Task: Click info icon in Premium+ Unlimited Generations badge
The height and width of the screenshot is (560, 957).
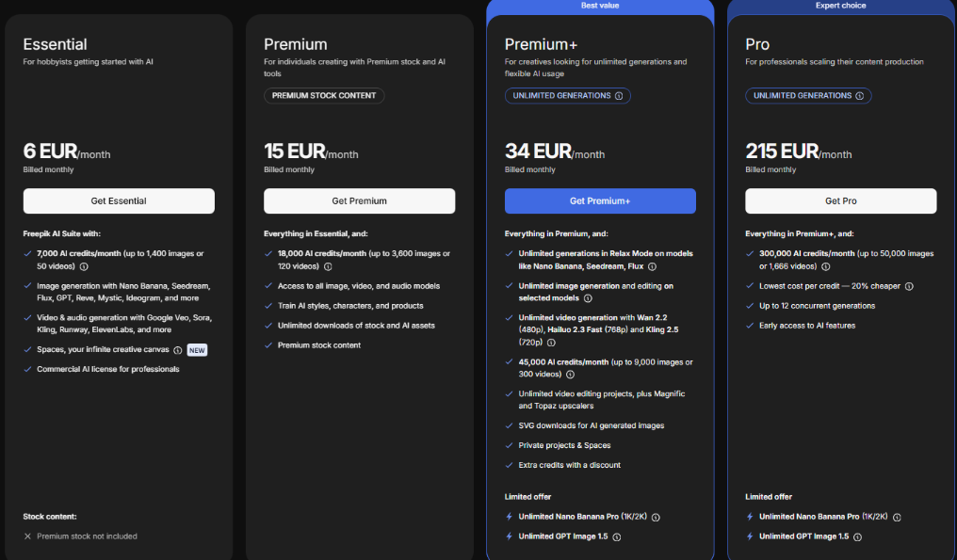Action: click(619, 96)
